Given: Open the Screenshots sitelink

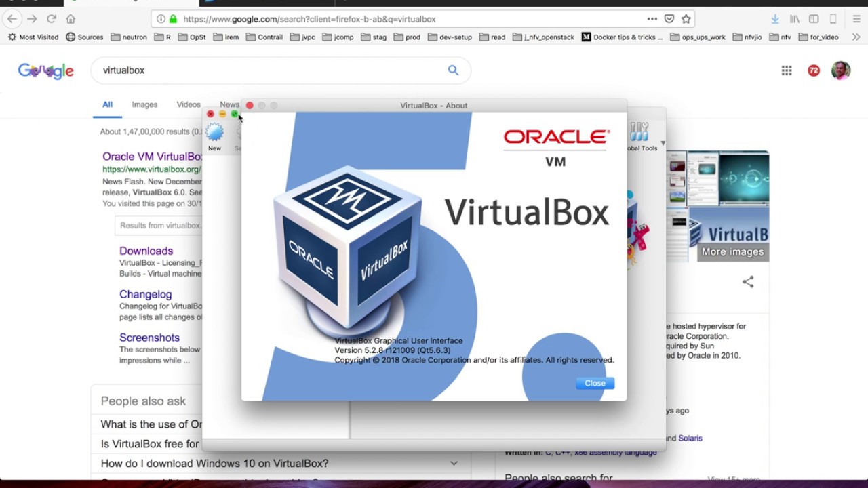Looking at the screenshot, I should click(x=149, y=338).
